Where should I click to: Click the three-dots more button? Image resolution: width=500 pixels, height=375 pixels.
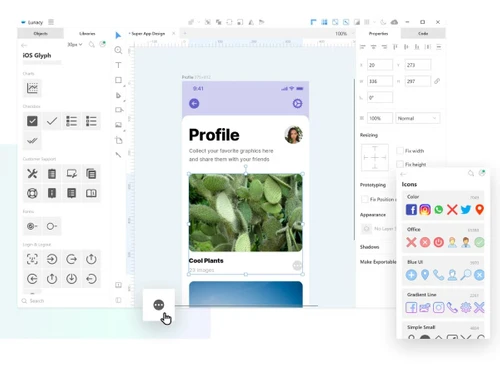point(159,305)
